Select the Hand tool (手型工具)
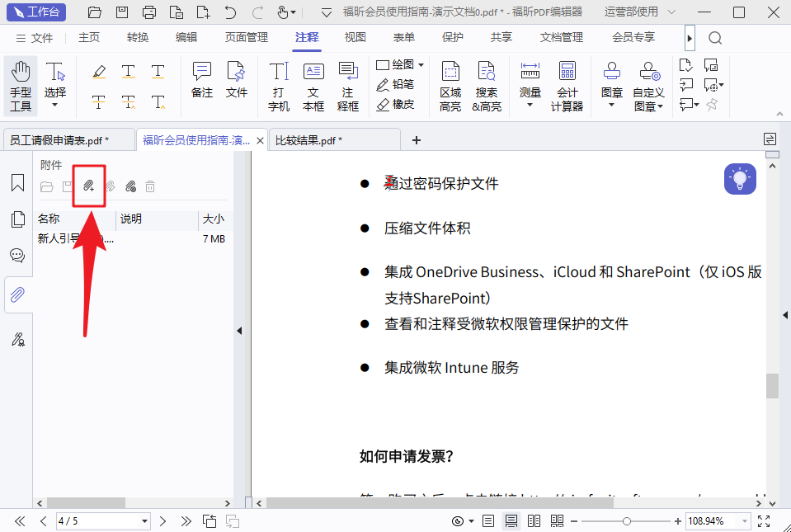 click(21, 86)
